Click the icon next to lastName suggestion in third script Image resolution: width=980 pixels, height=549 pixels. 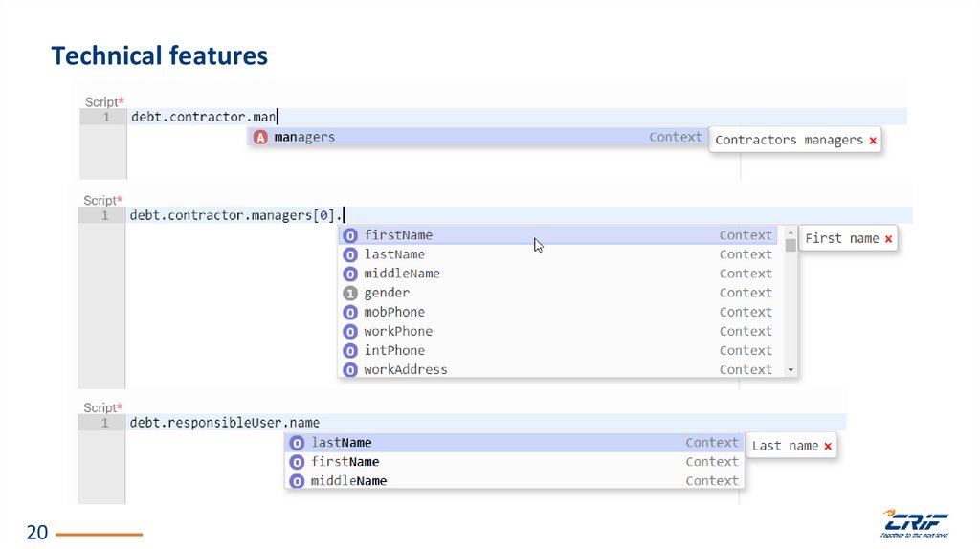coord(298,443)
